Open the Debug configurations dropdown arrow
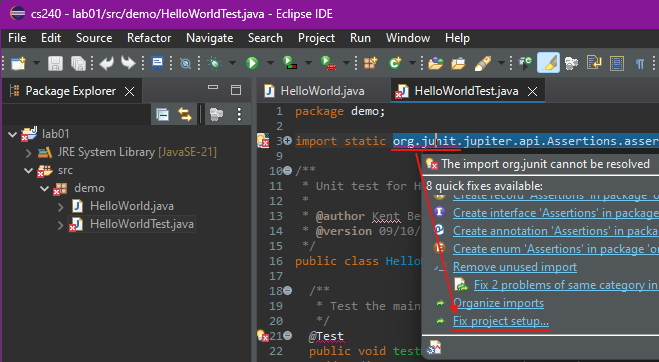 pyautogui.click(x=232, y=63)
